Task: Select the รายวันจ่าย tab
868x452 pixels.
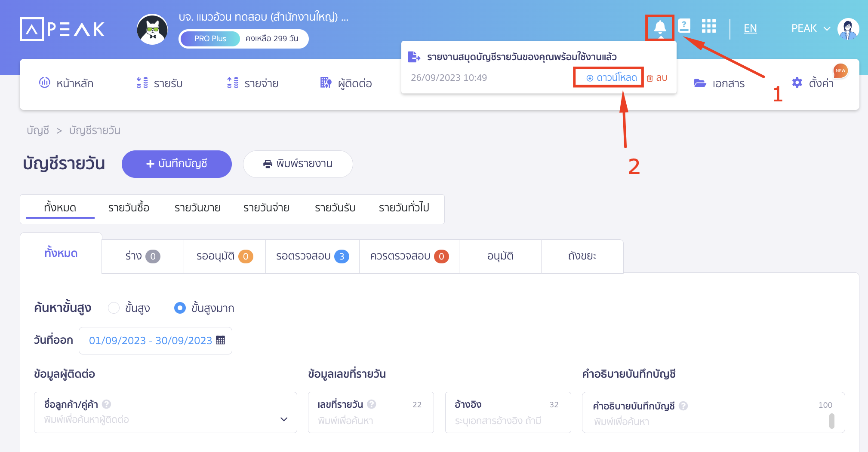Action: 266,208
